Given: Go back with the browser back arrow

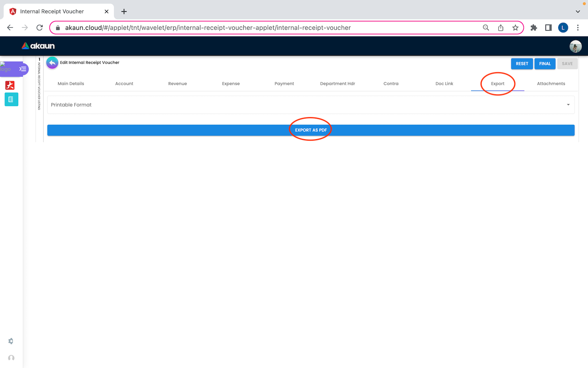Looking at the screenshot, I should tap(10, 27).
